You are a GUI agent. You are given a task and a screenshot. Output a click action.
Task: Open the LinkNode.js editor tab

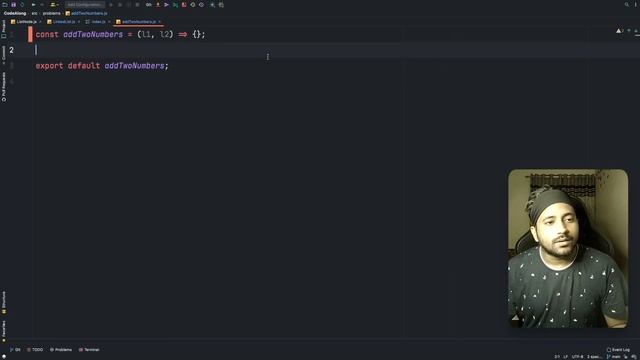pos(26,22)
